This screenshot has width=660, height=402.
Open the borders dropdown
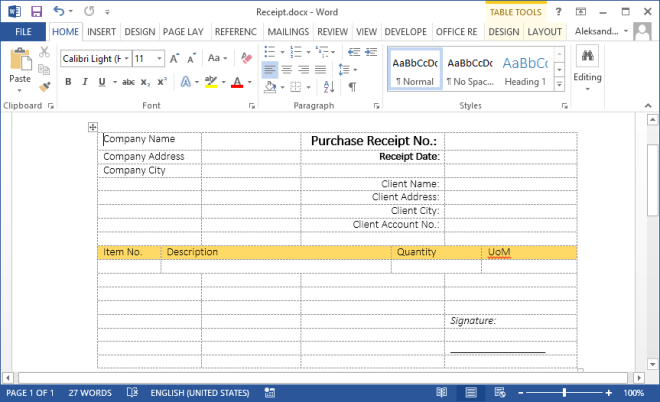(x=309, y=87)
